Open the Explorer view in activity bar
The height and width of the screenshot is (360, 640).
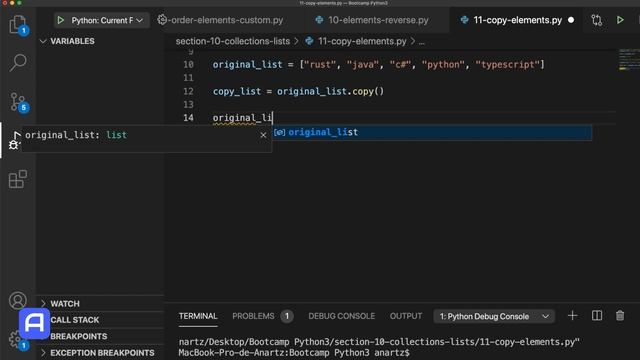click(x=18, y=24)
